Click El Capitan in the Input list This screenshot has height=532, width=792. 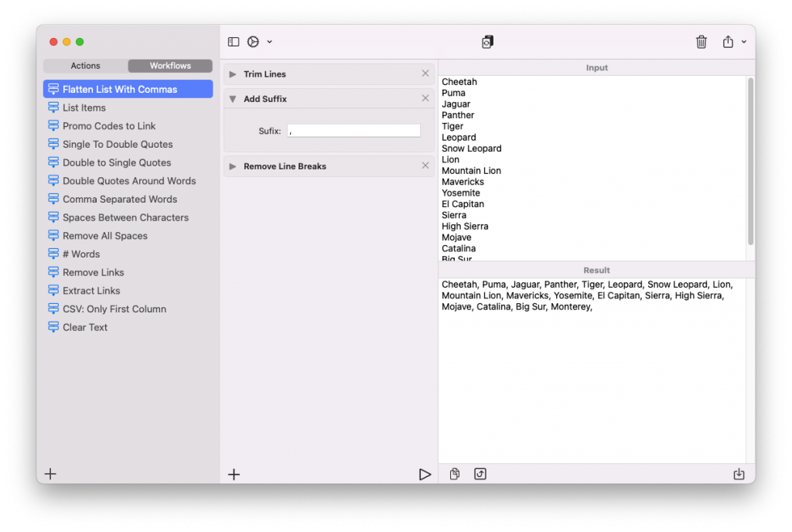[x=463, y=204]
